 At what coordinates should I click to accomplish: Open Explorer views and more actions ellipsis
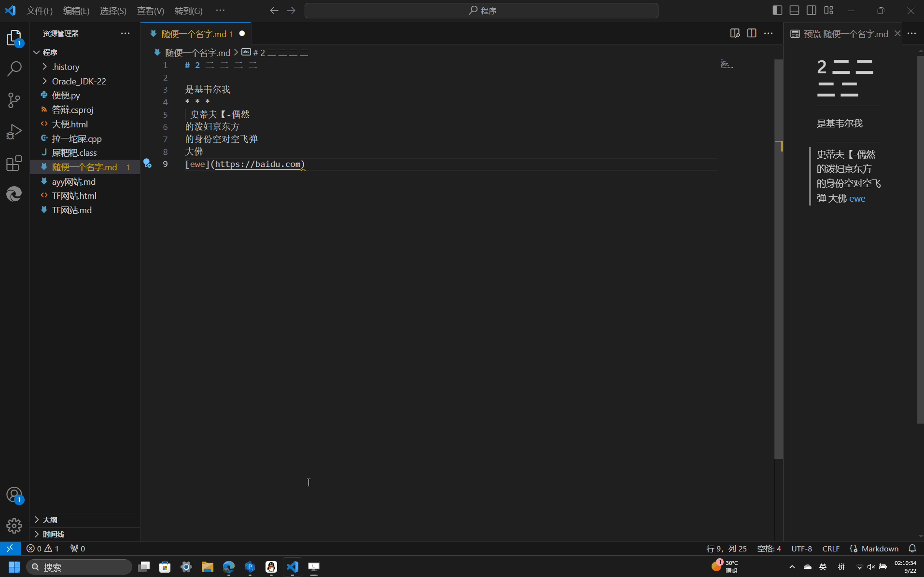(x=125, y=33)
